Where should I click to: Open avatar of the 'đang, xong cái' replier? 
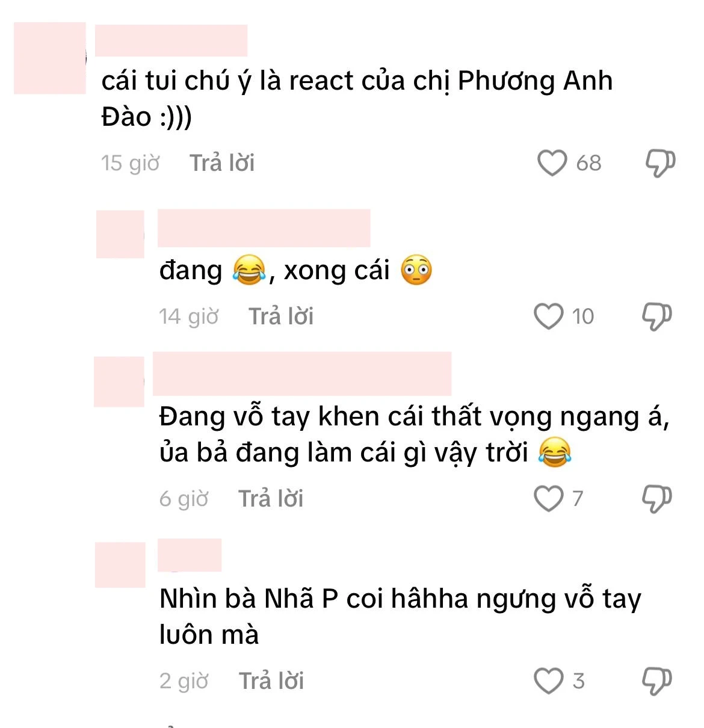coord(120,234)
